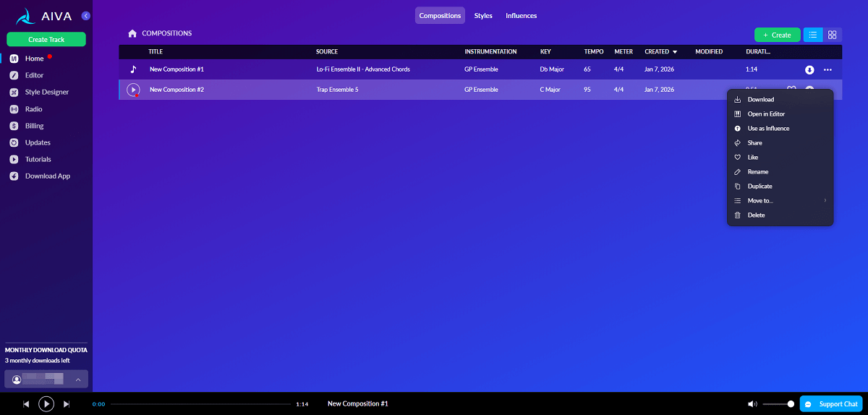Select Rename in the context menu
Viewport: 868px width, 415px height.
click(x=757, y=172)
